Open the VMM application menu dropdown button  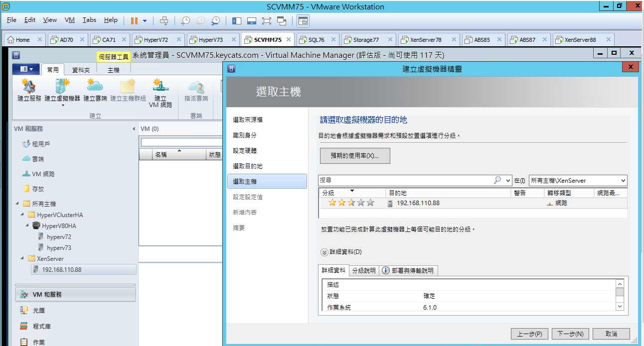(x=27, y=69)
